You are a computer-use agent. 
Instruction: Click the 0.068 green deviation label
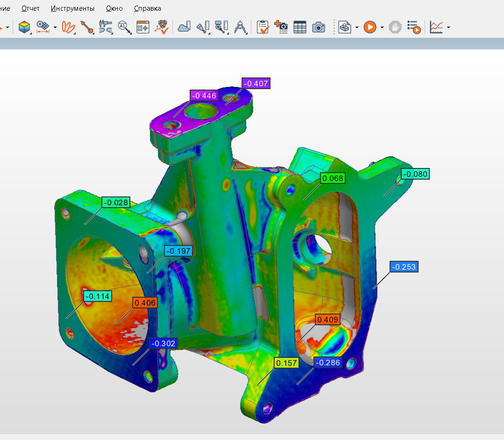[x=333, y=178]
